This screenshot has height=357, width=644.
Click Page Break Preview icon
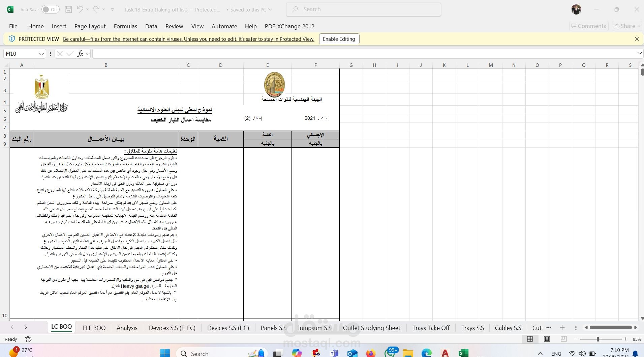pos(563,339)
